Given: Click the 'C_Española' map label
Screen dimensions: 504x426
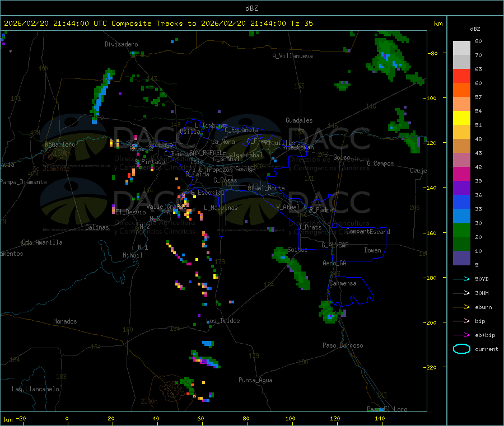Looking at the screenshot, I should [x=241, y=130].
